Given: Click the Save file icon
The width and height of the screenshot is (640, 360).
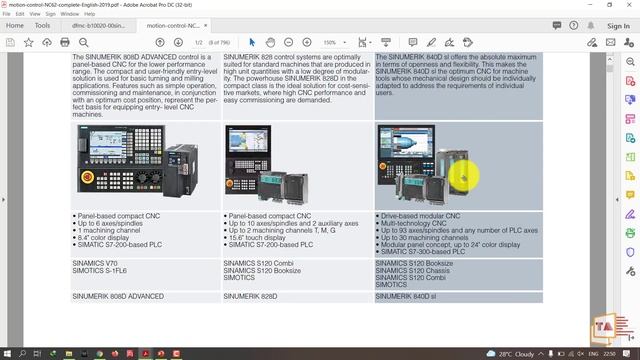Looking at the screenshot, I should [x=10, y=42].
